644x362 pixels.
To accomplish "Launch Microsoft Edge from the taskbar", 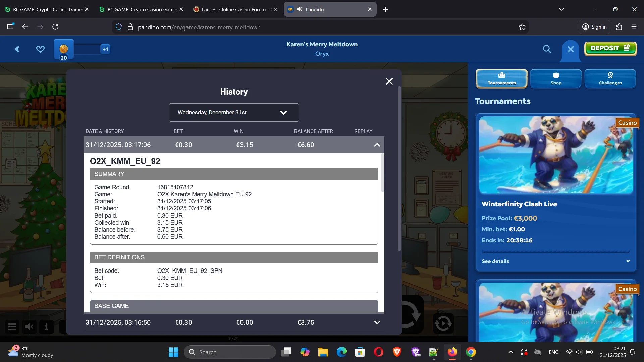I will point(342,352).
